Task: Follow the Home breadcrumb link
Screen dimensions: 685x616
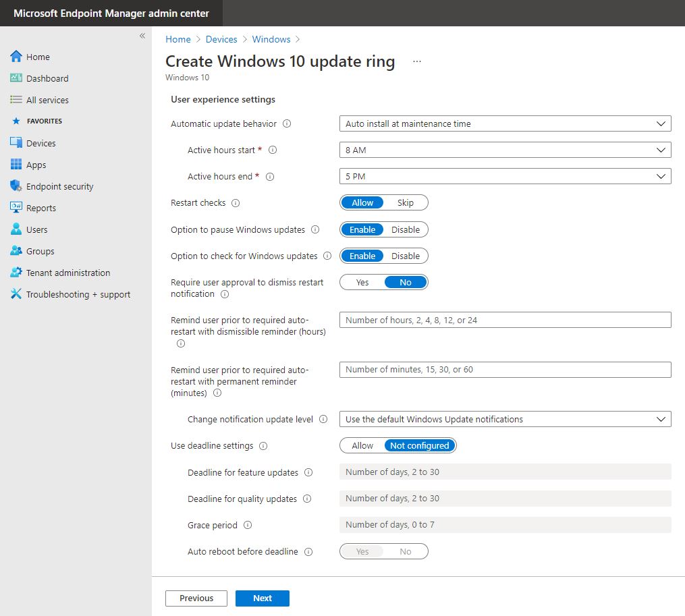Action: pyautogui.click(x=177, y=39)
